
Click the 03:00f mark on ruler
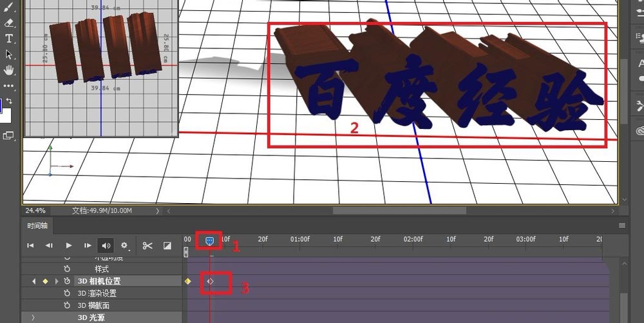pos(526,239)
